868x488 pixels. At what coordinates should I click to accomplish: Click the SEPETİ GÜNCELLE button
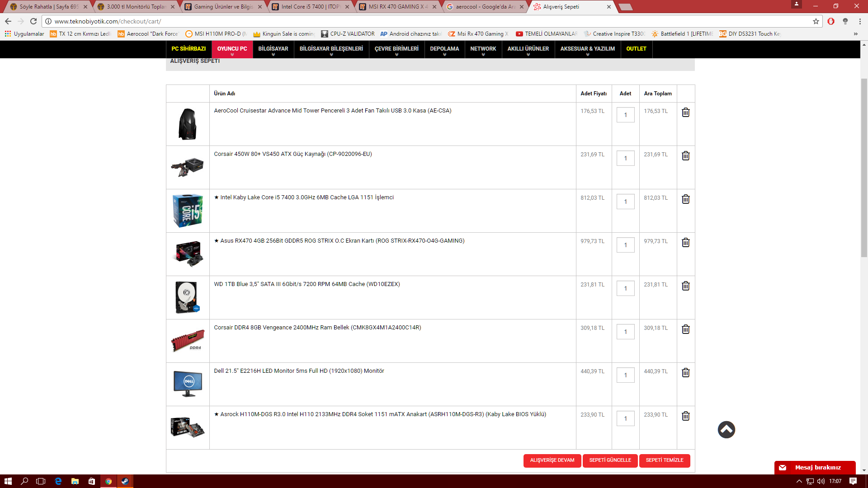(x=610, y=460)
